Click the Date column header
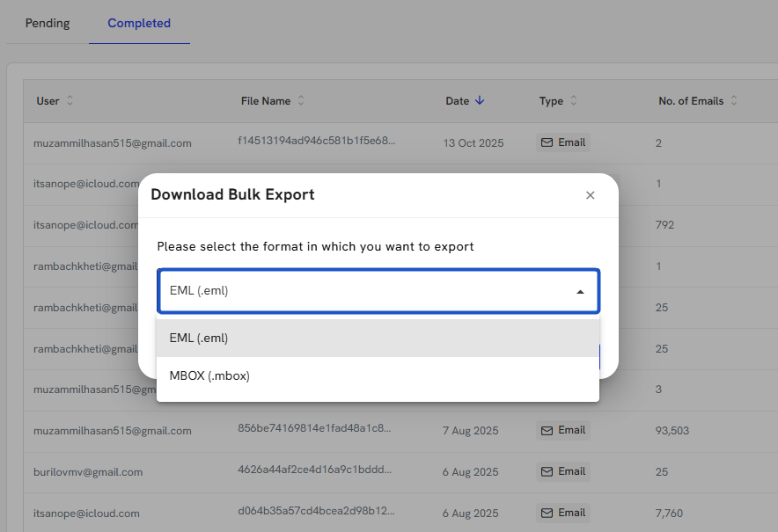778x532 pixels. tap(457, 101)
